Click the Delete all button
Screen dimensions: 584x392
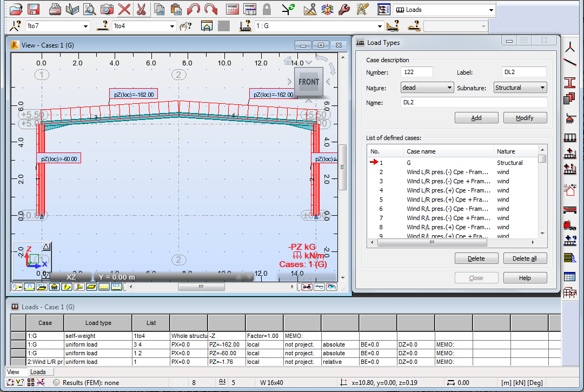click(x=525, y=258)
